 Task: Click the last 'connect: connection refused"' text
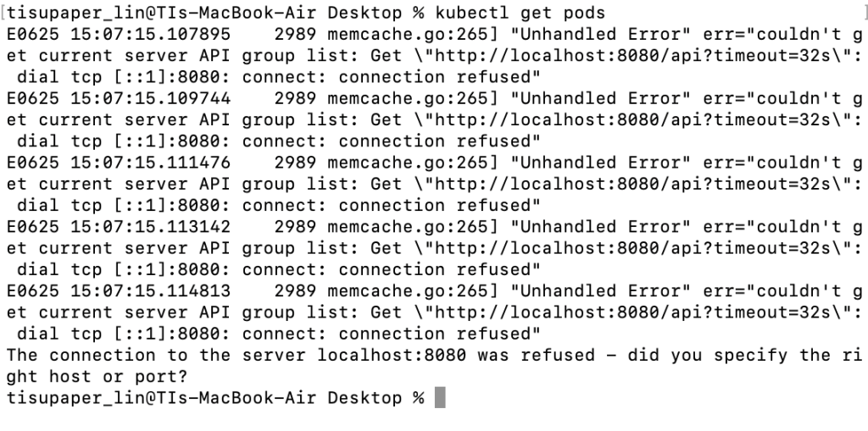(x=392, y=334)
